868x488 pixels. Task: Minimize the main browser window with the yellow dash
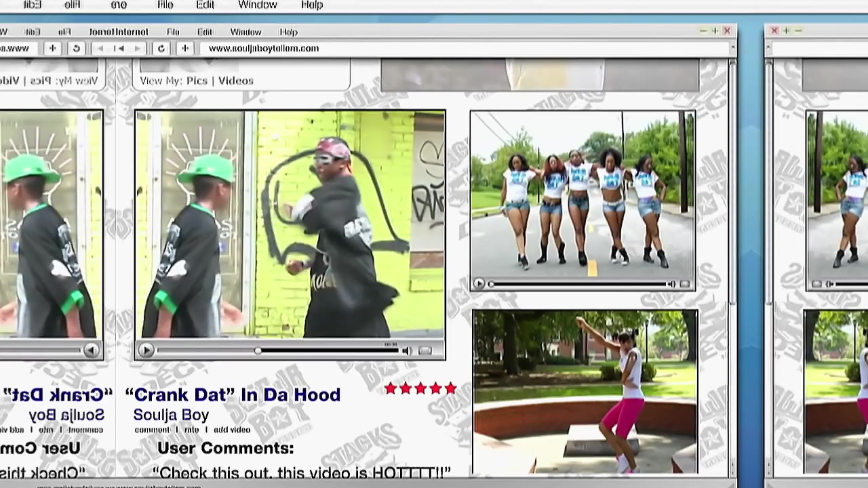[x=703, y=31]
